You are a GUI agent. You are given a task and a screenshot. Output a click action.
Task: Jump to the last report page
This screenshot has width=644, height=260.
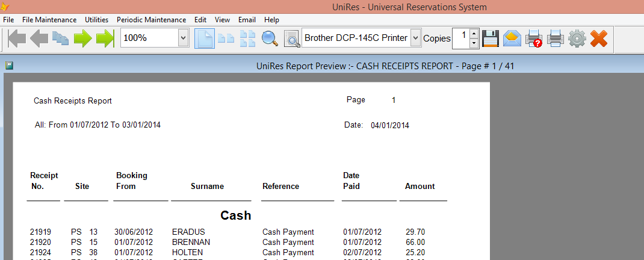tap(105, 39)
